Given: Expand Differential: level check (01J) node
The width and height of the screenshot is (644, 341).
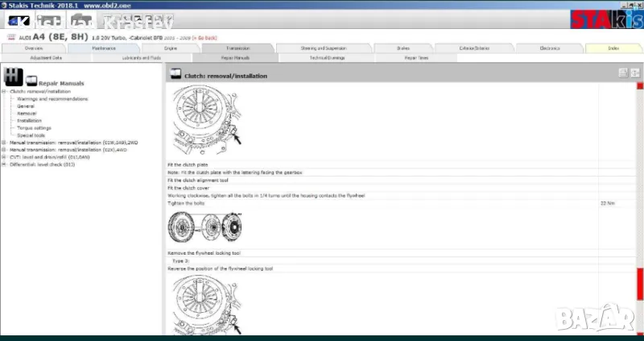Looking at the screenshot, I should (x=4, y=164).
